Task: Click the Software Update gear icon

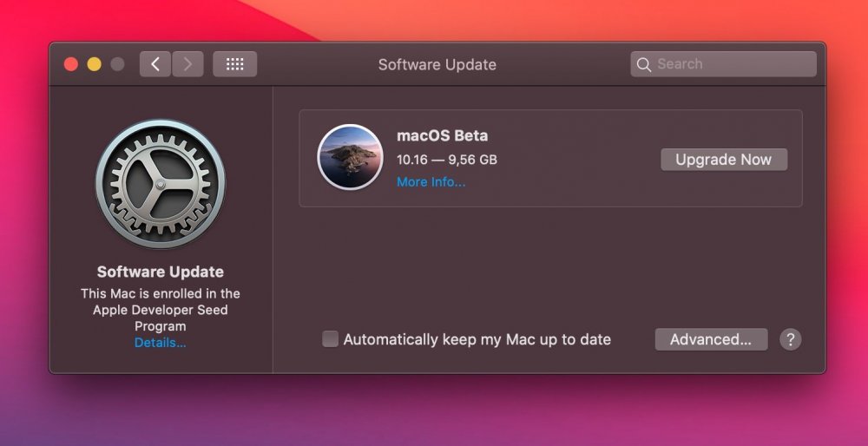Action: tap(160, 184)
